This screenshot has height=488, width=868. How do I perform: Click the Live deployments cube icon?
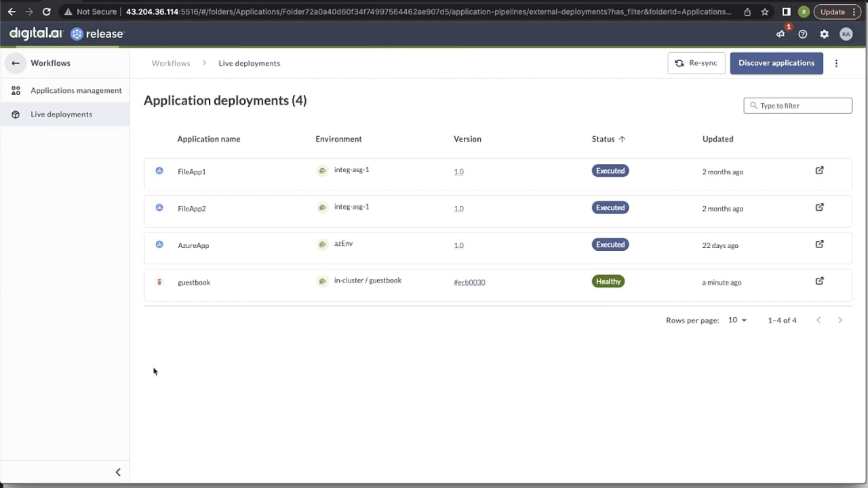coord(16,114)
